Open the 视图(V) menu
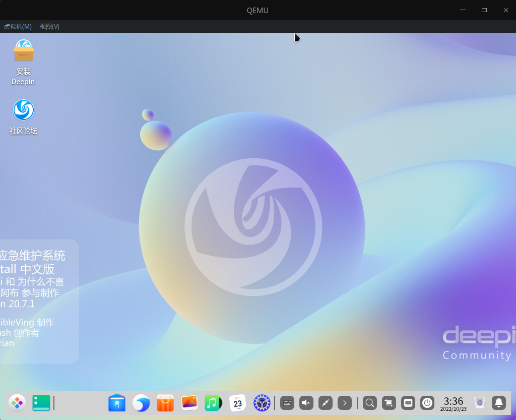 [49, 26]
